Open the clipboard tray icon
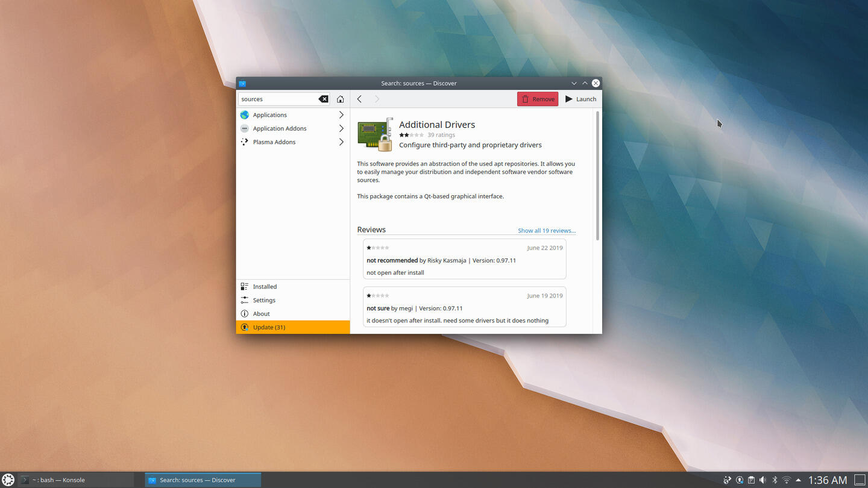868x488 pixels. coord(751,480)
